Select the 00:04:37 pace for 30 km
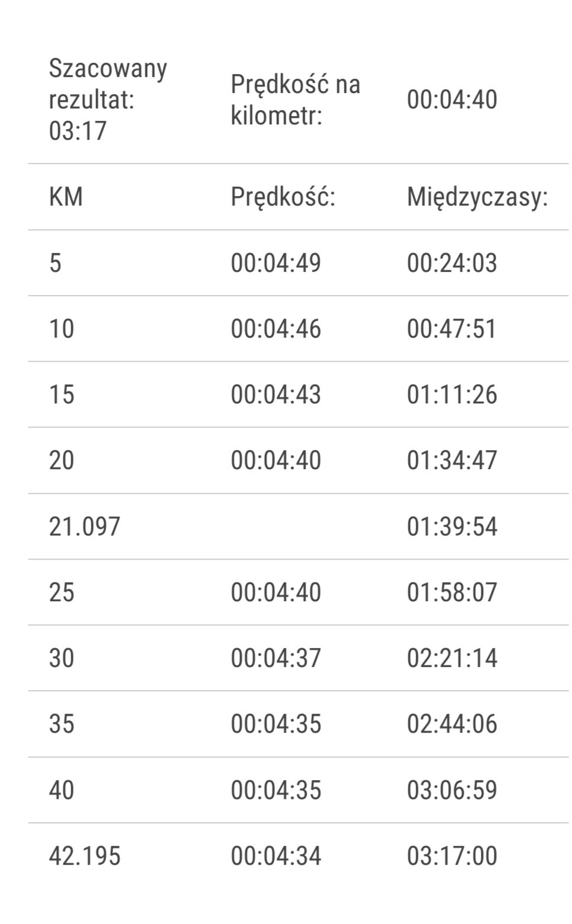572x924 pixels. coord(276,658)
